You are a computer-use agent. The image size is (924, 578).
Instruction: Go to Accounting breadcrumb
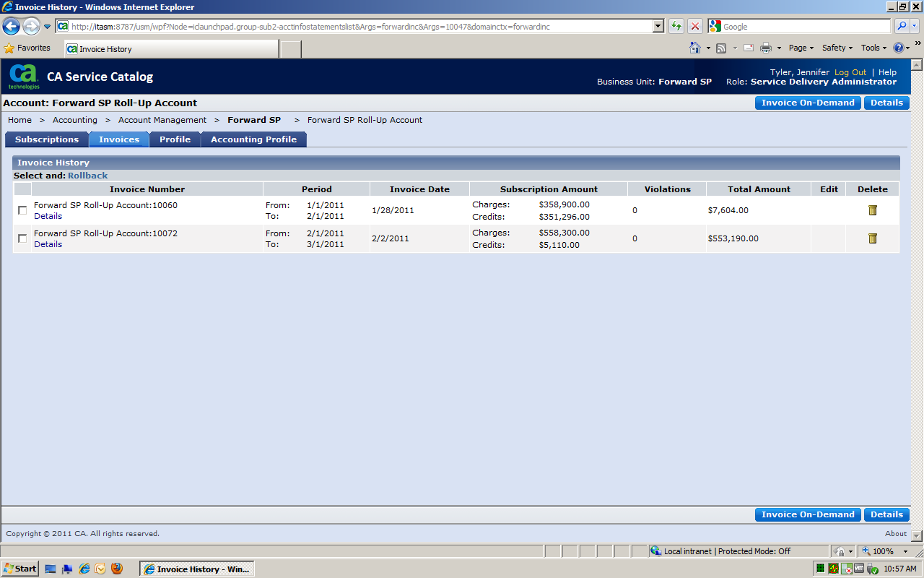click(75, 120)
